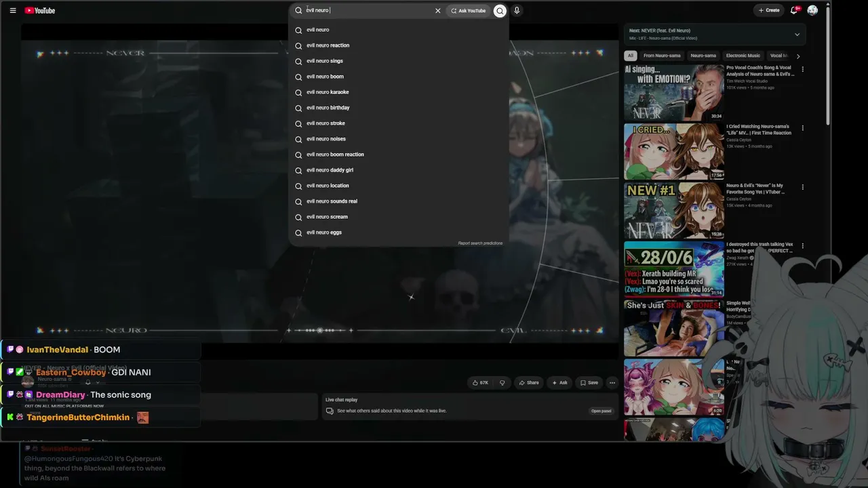Visit the Tim Welch Vocal Studio channel
This screenshot has width=868, height=488.
[747, 81]
